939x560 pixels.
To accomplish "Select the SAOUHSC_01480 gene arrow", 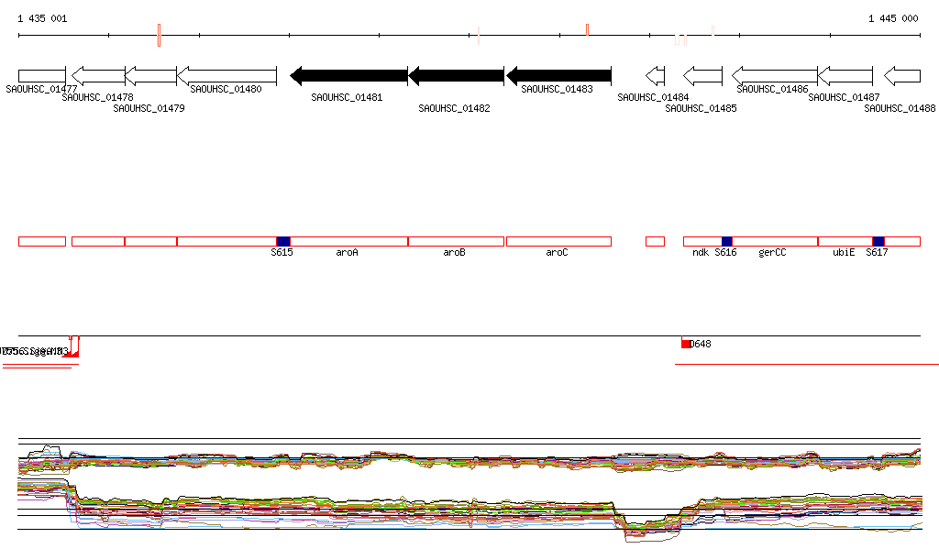I will [227, 76].
